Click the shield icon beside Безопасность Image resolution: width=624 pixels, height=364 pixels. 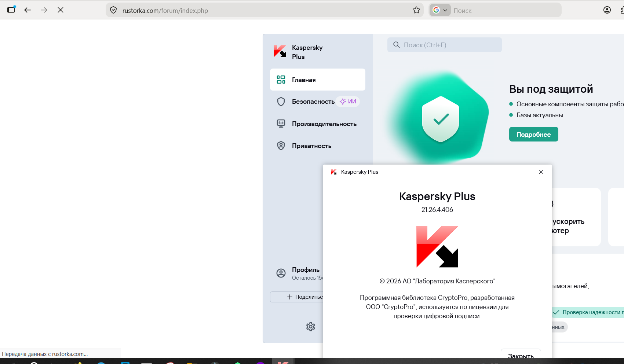[x=281, y=102]
